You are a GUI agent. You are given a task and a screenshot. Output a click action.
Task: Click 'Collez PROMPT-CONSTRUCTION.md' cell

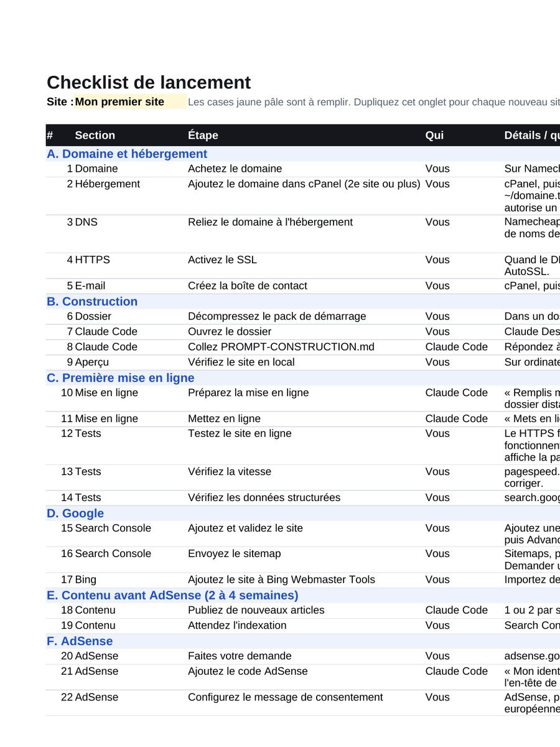click(x=281, y=347)
